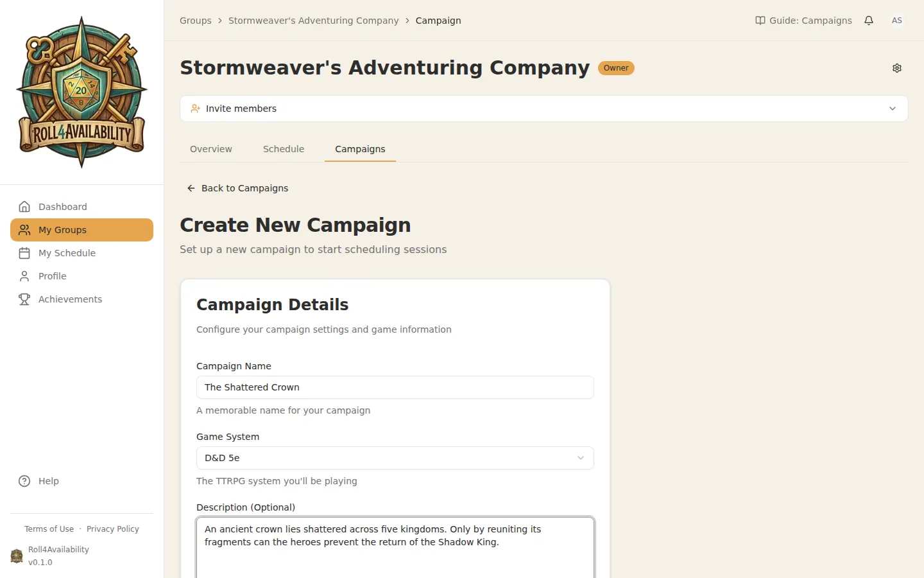Click the Campaign Name input field

click(395, 387)
